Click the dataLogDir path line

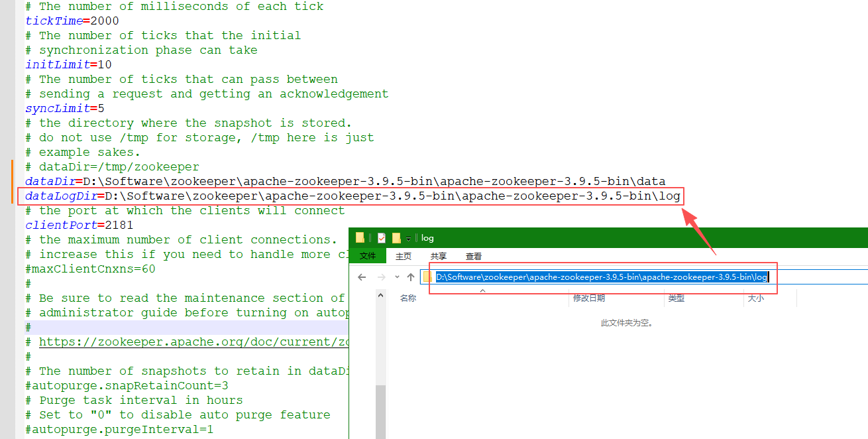click(x=353, y=196)
